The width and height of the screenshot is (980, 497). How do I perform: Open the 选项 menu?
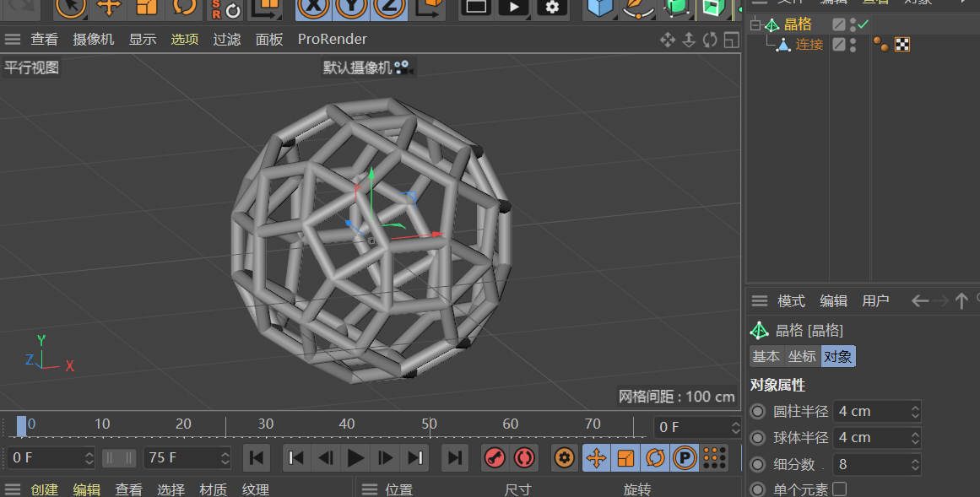coord(184,40)
